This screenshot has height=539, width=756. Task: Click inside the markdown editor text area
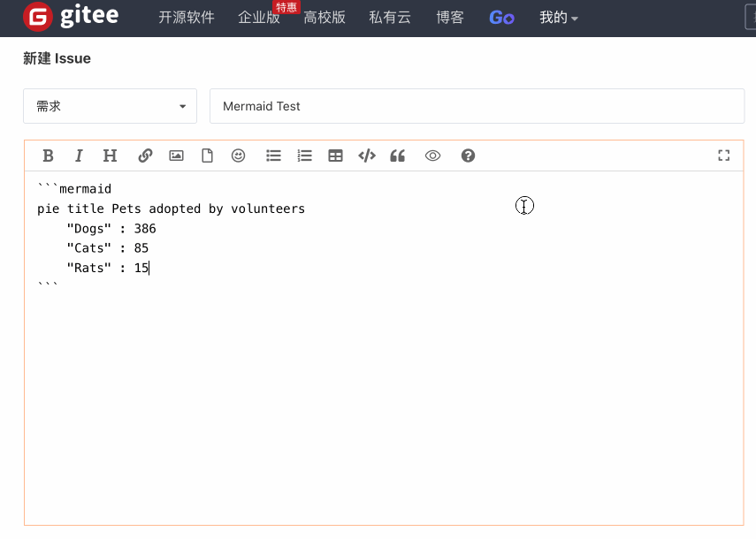(384, 348)
